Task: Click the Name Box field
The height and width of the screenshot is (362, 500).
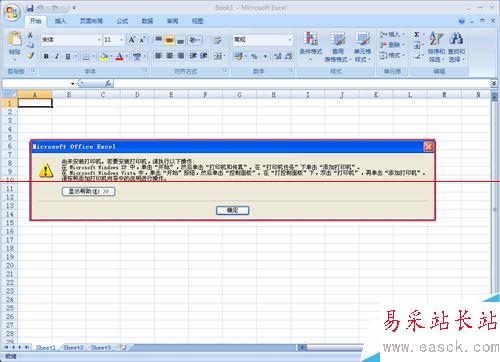Action: click(x=38, y=83)
